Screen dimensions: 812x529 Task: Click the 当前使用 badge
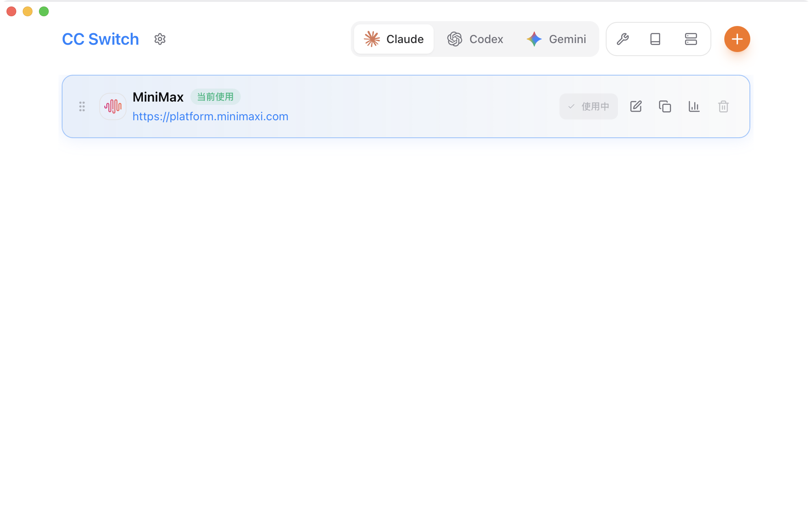tap(216, 97)
